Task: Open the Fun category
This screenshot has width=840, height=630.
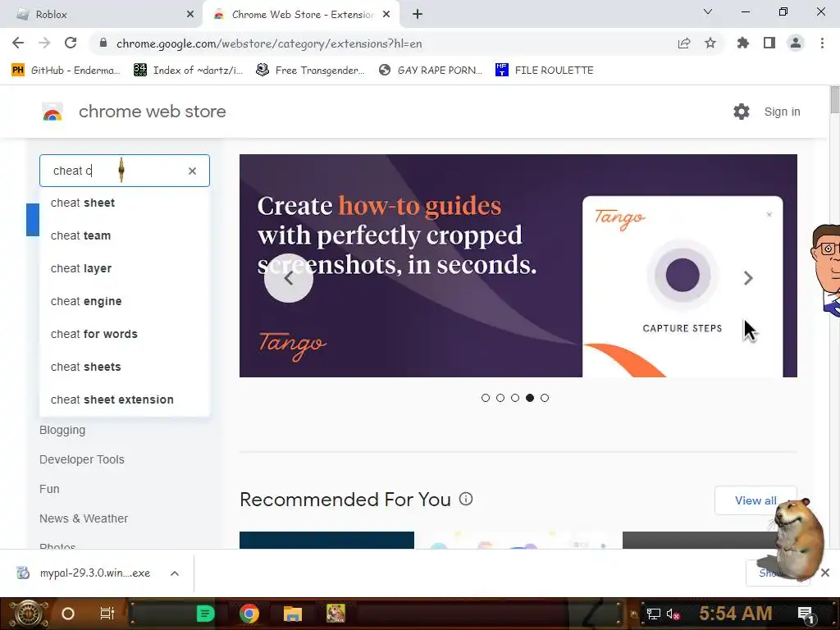Action: point(49,489)
